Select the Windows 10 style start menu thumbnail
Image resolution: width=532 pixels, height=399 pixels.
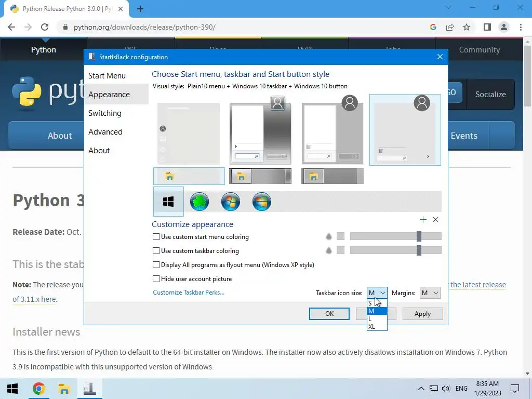click(188, 134)
